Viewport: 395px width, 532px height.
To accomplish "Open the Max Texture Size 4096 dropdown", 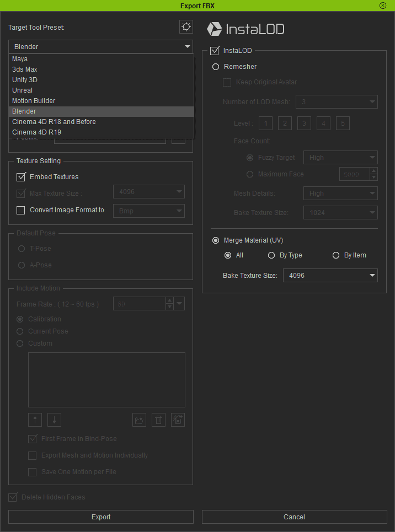I will (x=149, y=192).
